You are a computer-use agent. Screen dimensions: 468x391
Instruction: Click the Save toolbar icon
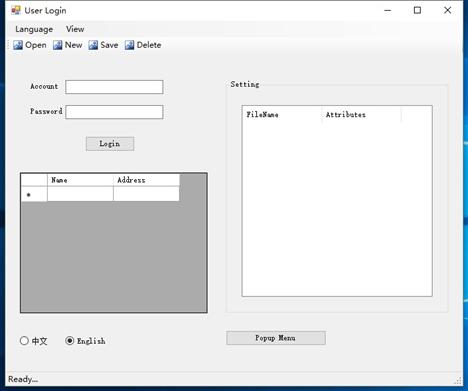pyautogui.click(x=93, y=45)
